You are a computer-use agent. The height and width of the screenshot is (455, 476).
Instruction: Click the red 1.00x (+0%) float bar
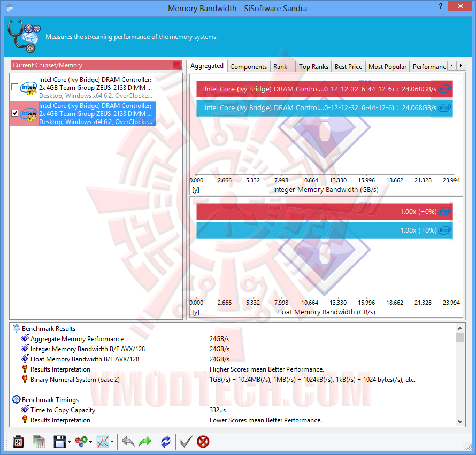[325, 212]
